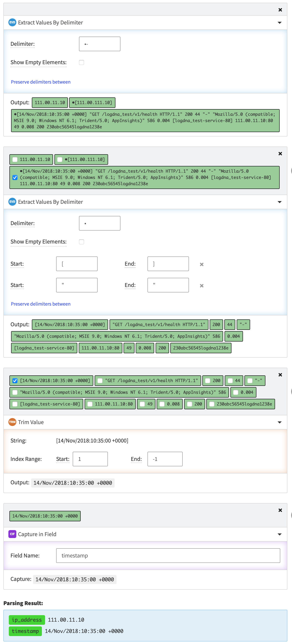Click the EVD icon in first extractor header

click(12, 22)
